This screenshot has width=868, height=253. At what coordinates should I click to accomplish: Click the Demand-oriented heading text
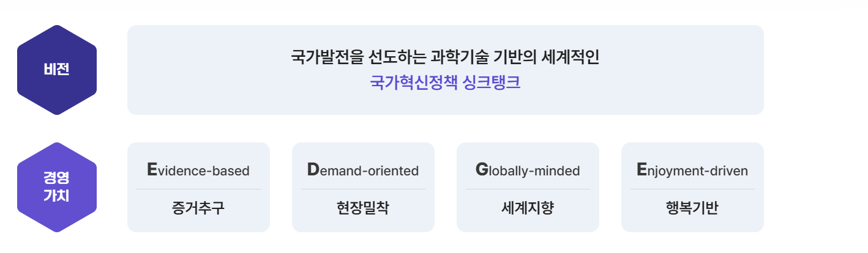[363, 170]
